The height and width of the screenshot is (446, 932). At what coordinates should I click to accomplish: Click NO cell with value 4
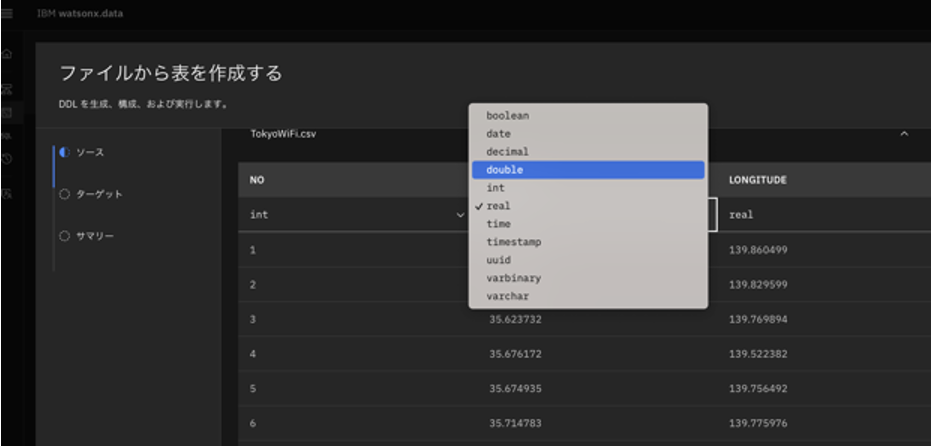(253, 354)
